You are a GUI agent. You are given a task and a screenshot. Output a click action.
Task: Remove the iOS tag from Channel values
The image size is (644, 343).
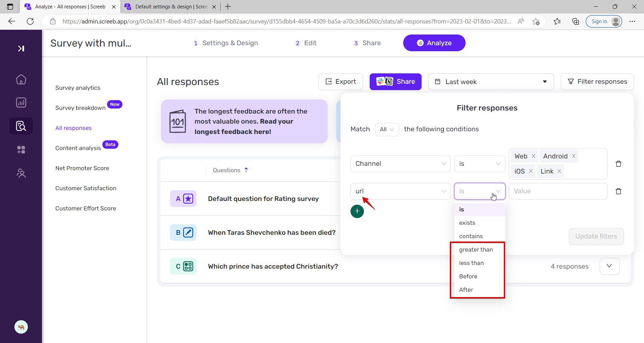(531, 171)
